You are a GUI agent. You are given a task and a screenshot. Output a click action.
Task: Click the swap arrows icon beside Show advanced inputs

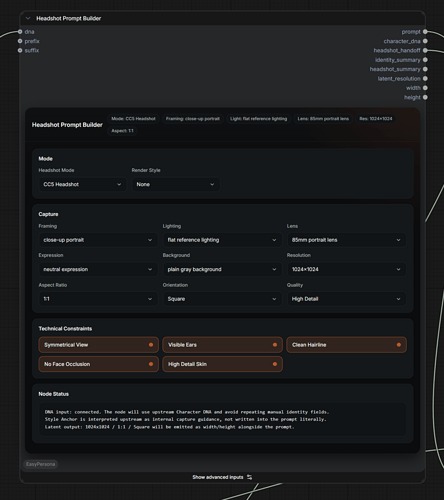pyautogui.click(x=249, y=477)
